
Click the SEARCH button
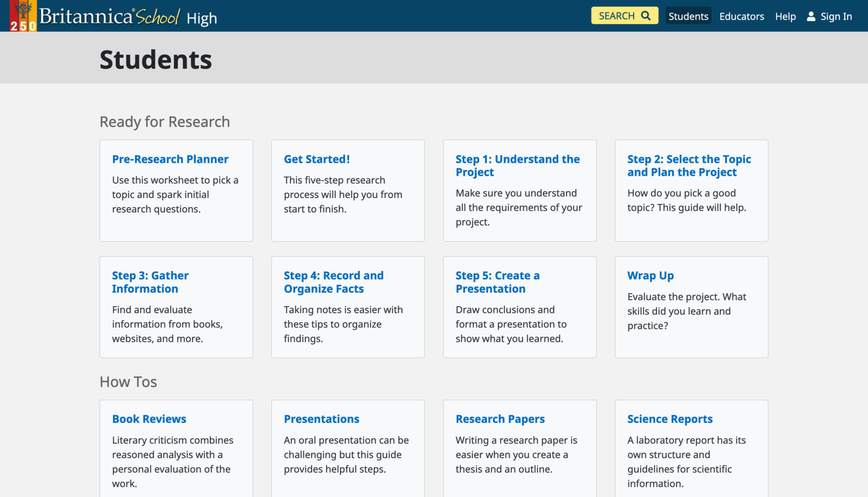point(624,15)
